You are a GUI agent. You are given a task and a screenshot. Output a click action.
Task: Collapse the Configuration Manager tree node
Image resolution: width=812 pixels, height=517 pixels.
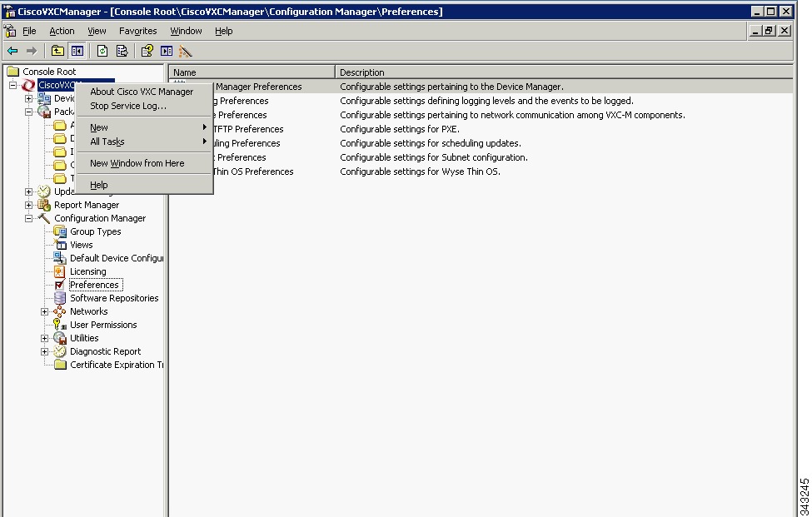pos(29,218)
